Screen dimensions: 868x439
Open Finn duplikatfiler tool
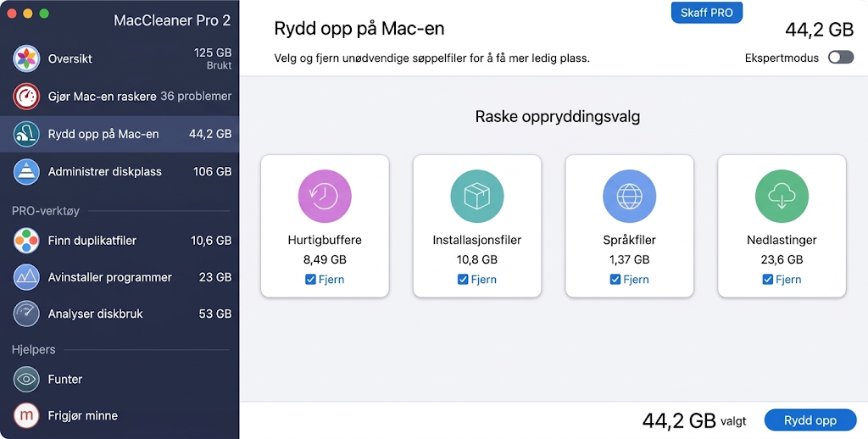pos(120,240)
